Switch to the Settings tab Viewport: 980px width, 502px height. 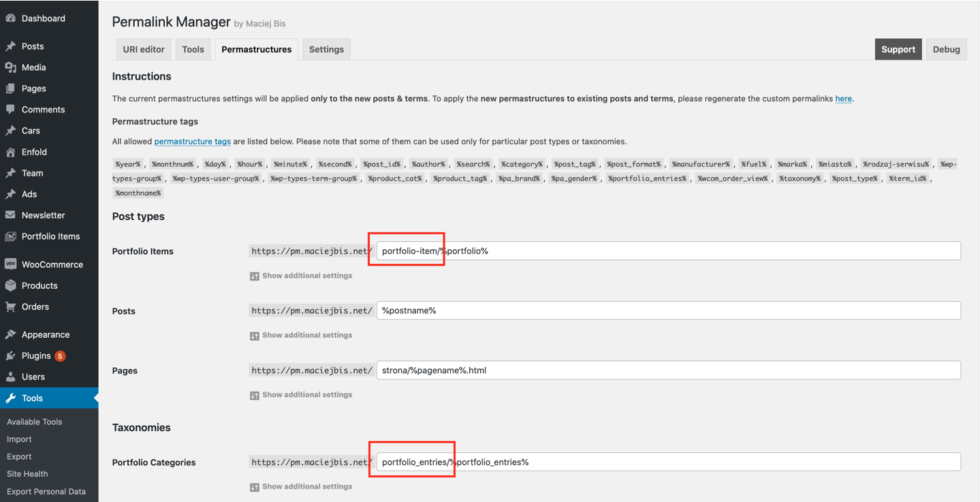pyautogui.click(x=326, y=48)
